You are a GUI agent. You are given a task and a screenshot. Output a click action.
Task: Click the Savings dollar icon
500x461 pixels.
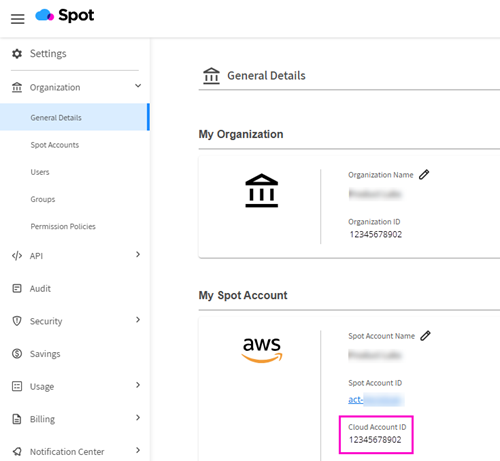coord(17,354)
